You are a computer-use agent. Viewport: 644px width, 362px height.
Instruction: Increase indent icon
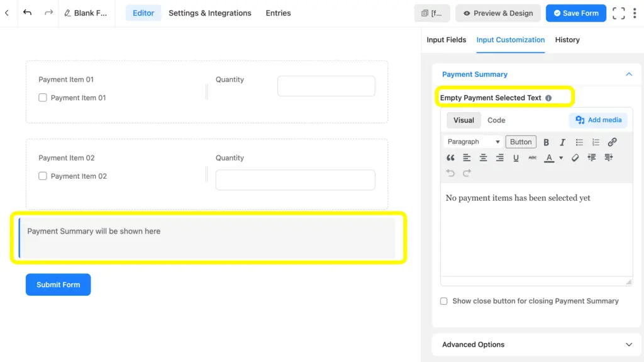point(609,157)
